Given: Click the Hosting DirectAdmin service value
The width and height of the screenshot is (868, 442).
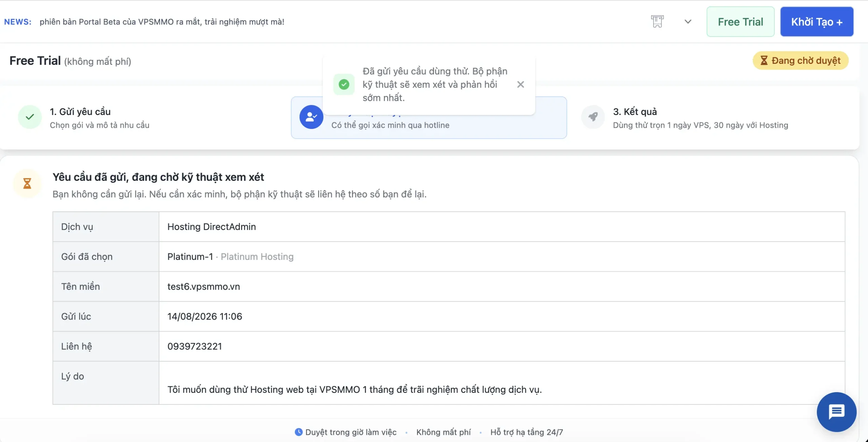Looking at the screenshot, I should (212, 227).
